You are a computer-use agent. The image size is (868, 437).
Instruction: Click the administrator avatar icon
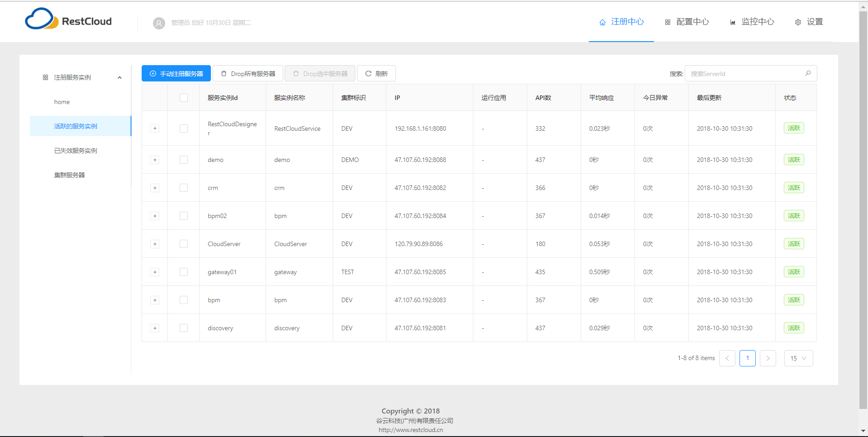(159, 23)
